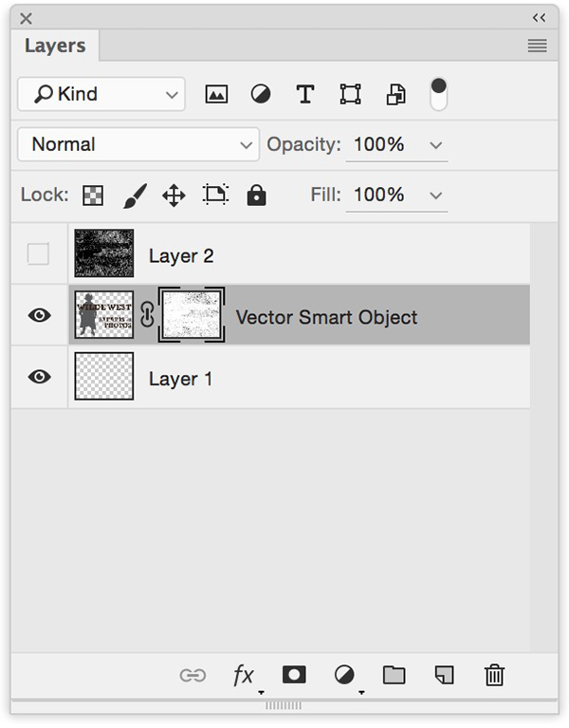The height and width of the screenshot is (728, 569).
Task: Click the Fill 100% value field
Action: (x=379, y=195)
